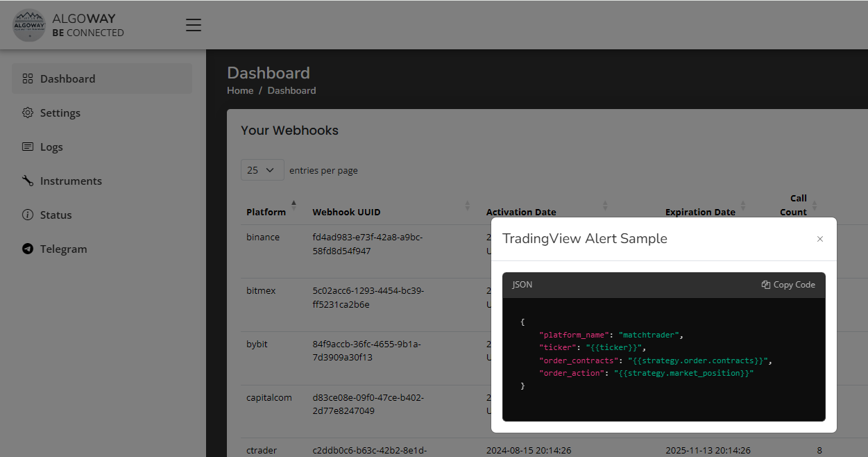Viewport: 868px width, 457px height.
Task: Click the UUID starting 5c02acc6
Action: tap(368, 297)
